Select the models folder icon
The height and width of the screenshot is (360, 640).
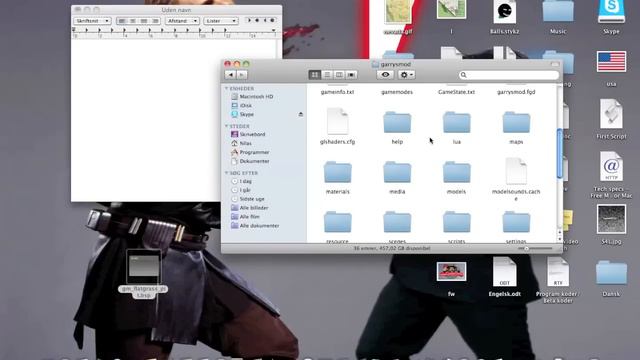(457, 172)
